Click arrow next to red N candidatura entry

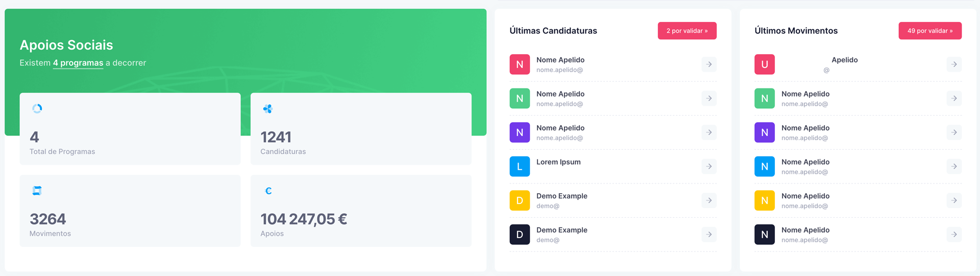(x=709, y=64)
